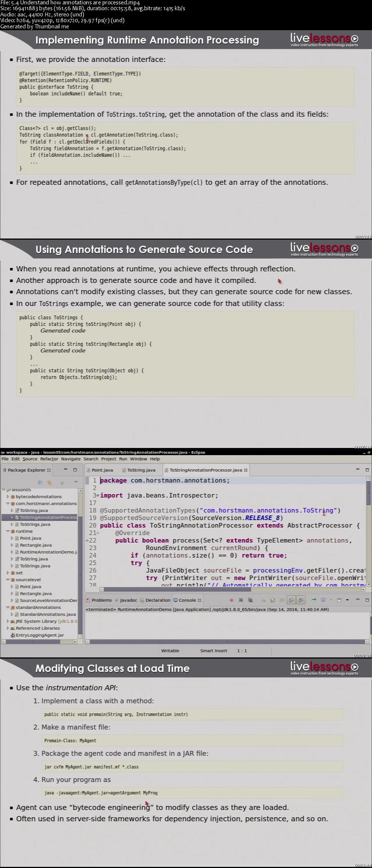
Task: Minimize the Console view panel
Action: pos(358,600)
